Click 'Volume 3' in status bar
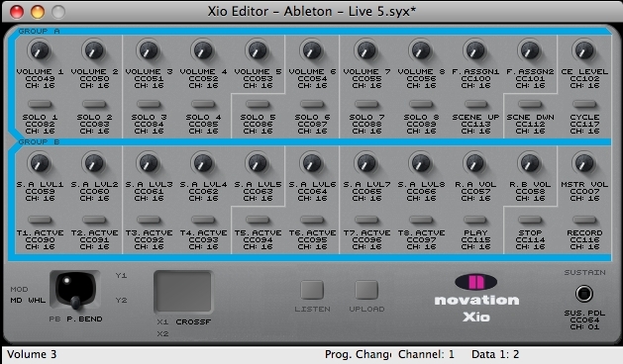Viewport: 623px width, 364px height. tap(32, 354)
